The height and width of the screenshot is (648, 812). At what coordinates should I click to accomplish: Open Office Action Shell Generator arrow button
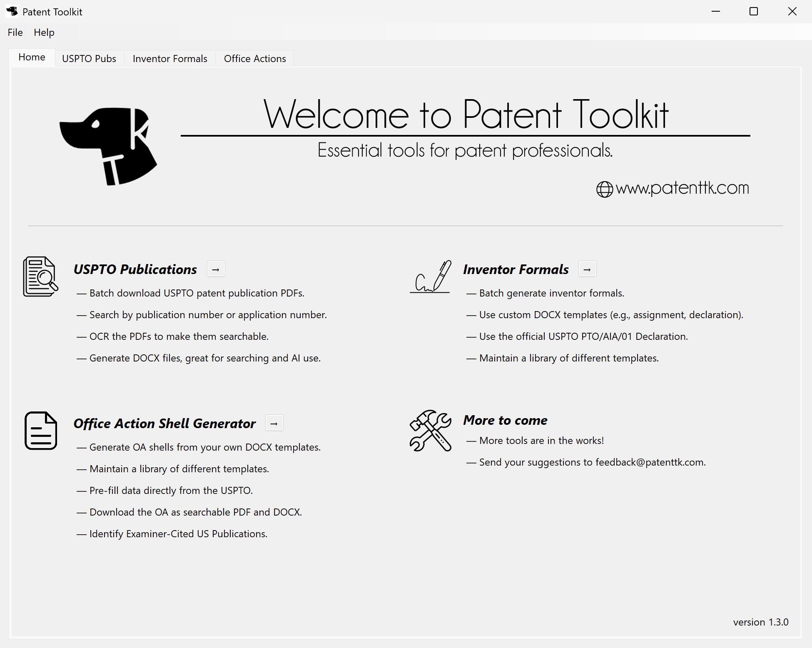coord(274,423)
